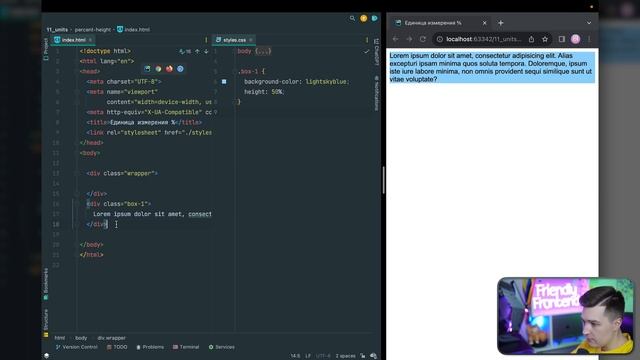Click the UTF-8 encoding status
The height and width of the screenshot is (360, 640).
(323, 356)
